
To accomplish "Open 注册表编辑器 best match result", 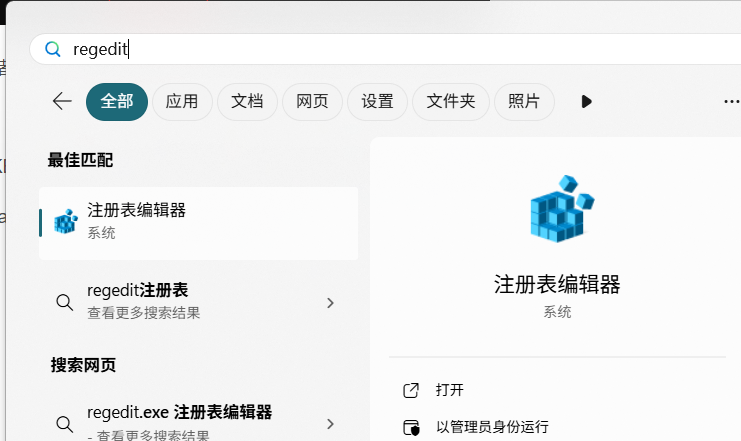I will 198,223.
